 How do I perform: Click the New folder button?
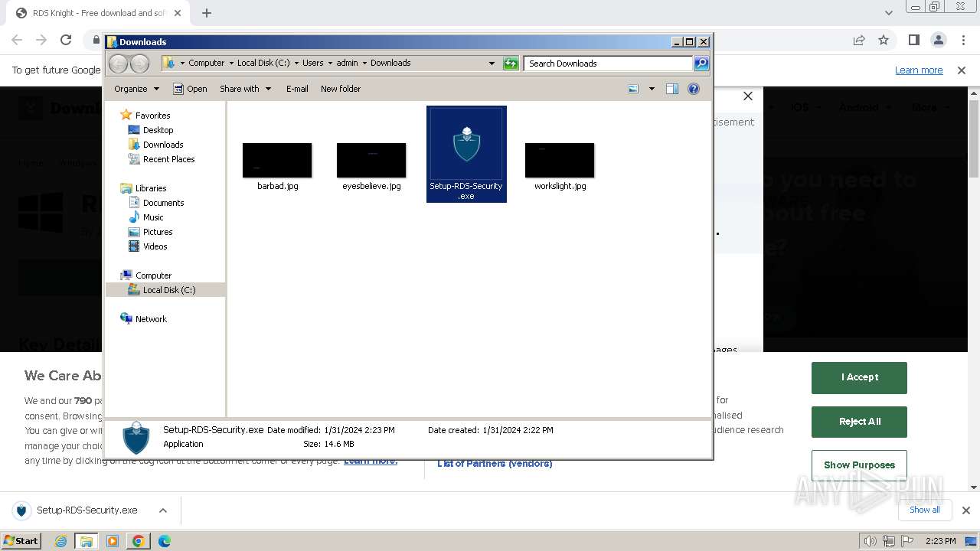tap(341, 89)
